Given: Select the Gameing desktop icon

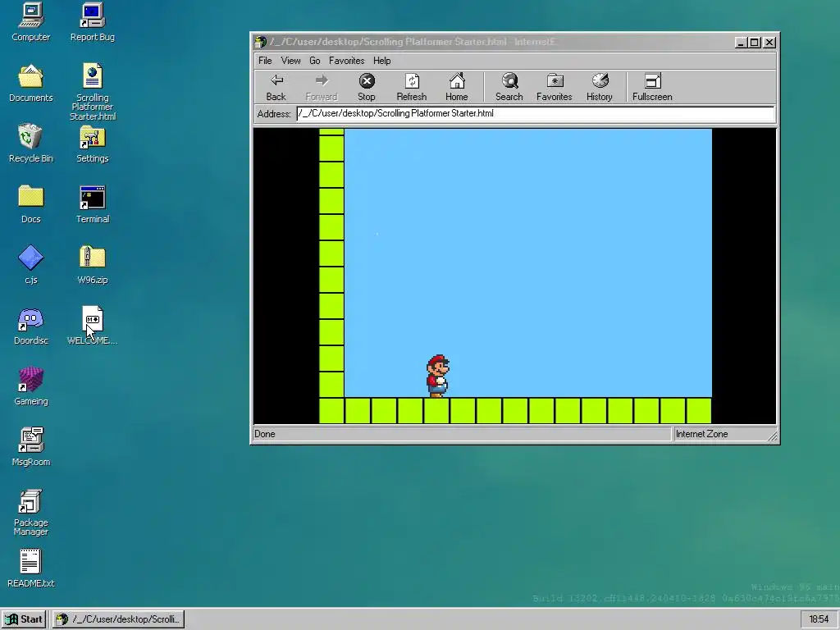Looking at the screenshot, I should pyautogui.click(x=31, y=386).
